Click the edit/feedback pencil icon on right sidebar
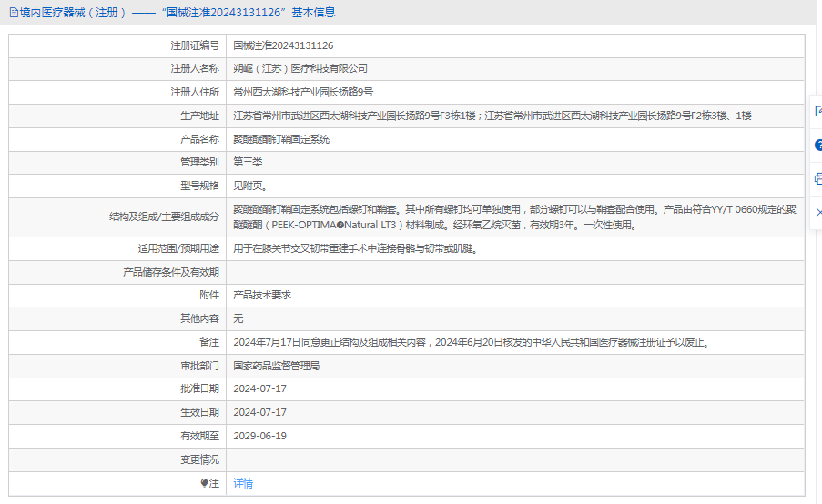This screenshot has height=504, width=822. (818, 111)
